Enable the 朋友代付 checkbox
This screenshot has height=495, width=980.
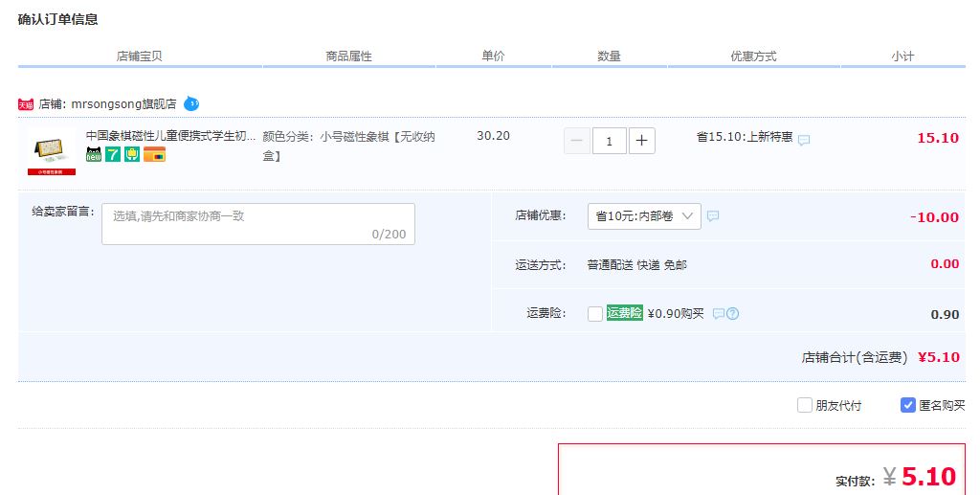pyautogui.click(x=804, y=405)
